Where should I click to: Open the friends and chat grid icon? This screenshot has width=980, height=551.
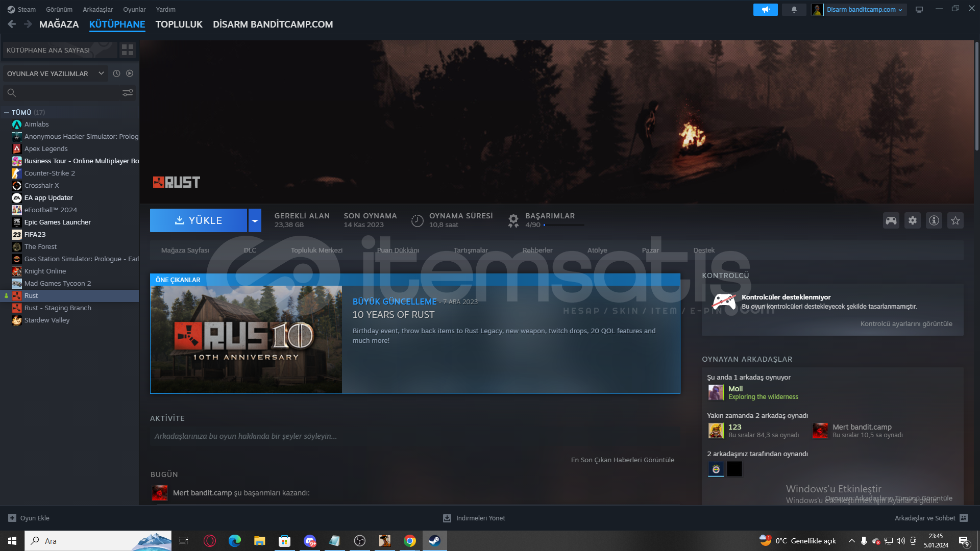(x=964, y=518)
